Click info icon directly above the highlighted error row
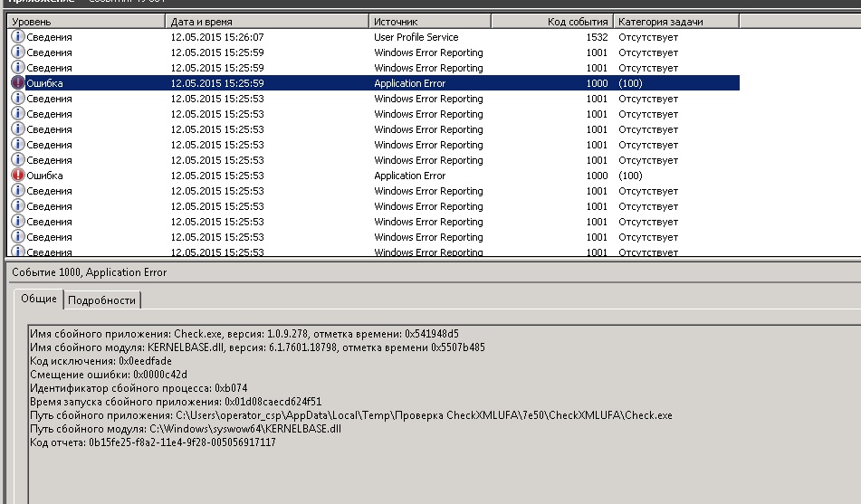 (x=18, y=68)
